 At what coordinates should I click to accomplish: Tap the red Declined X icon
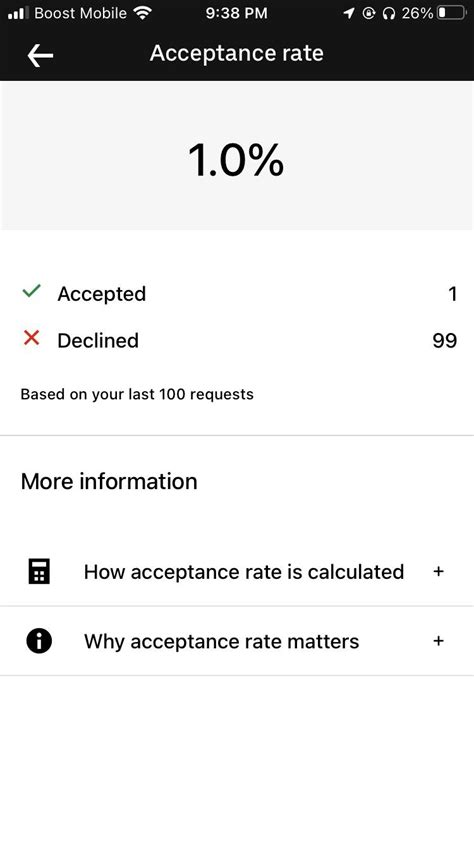[32, 338]
